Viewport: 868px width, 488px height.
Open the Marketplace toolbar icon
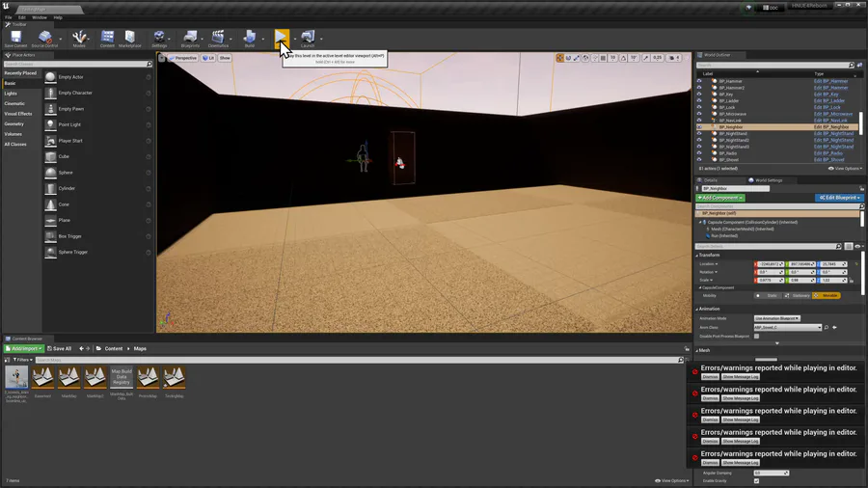pyautogui.click(x=130, y=38)
